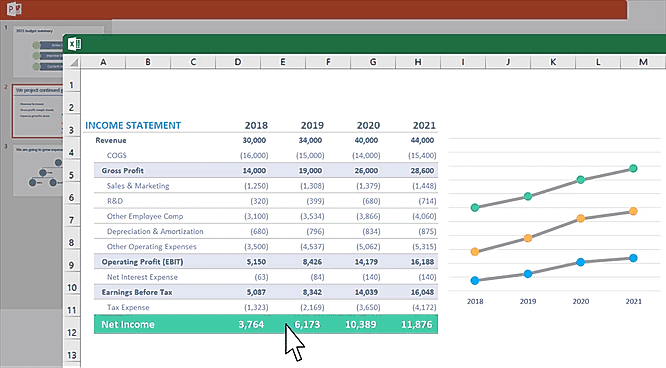Select PowerPoint slide 3 thumbnail

tap(38, 171)
